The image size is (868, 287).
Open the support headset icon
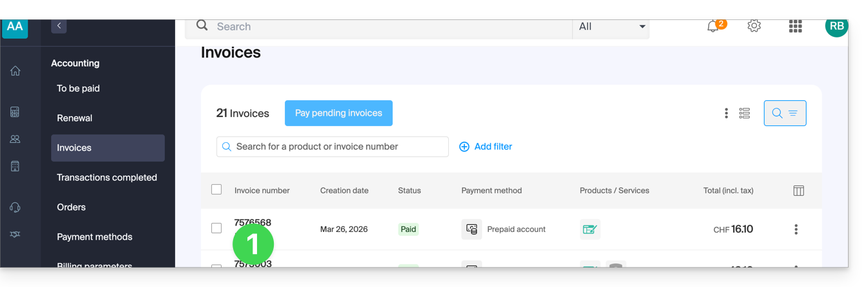point(15,207)
